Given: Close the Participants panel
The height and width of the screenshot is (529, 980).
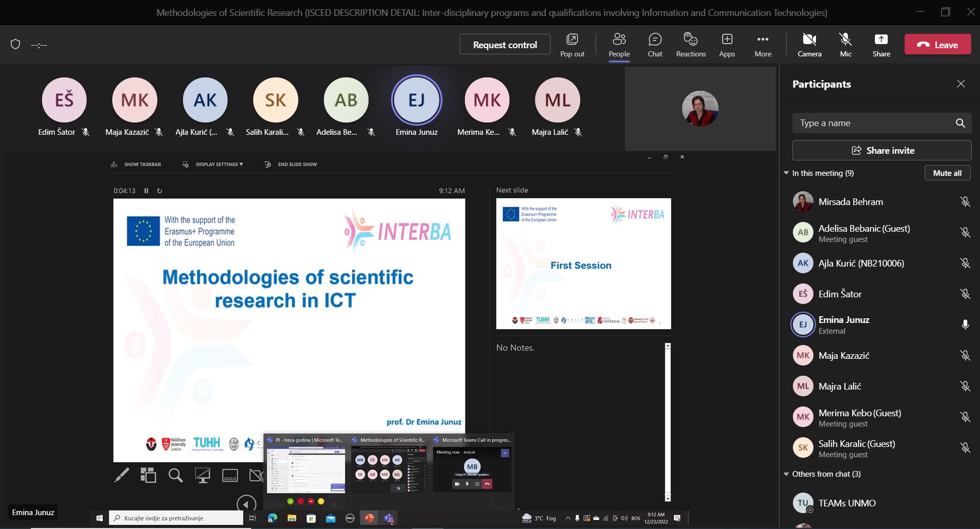Looking at the screenshot, I should pos(961,84).
